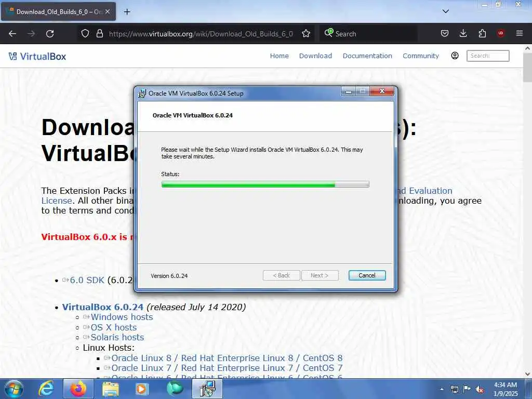The image size is (532, 399).
Task: Click the muted volume tray icon
Action: (480, 390)
